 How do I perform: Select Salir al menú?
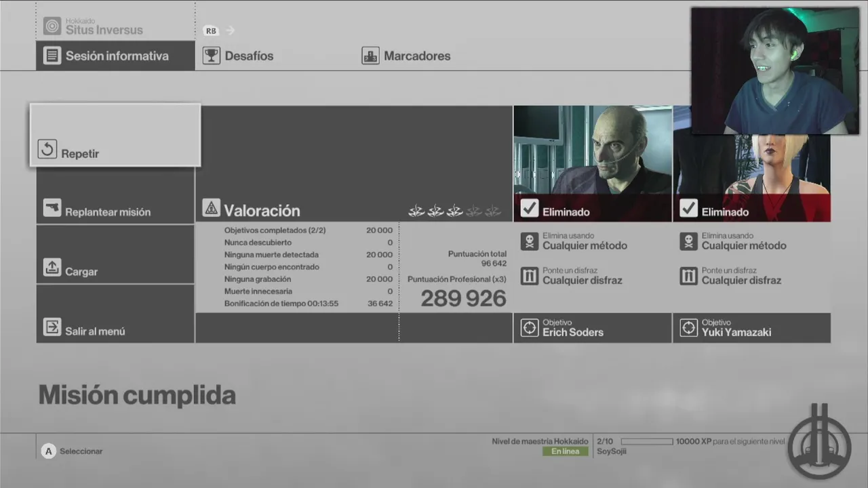[x=115, y=314]
